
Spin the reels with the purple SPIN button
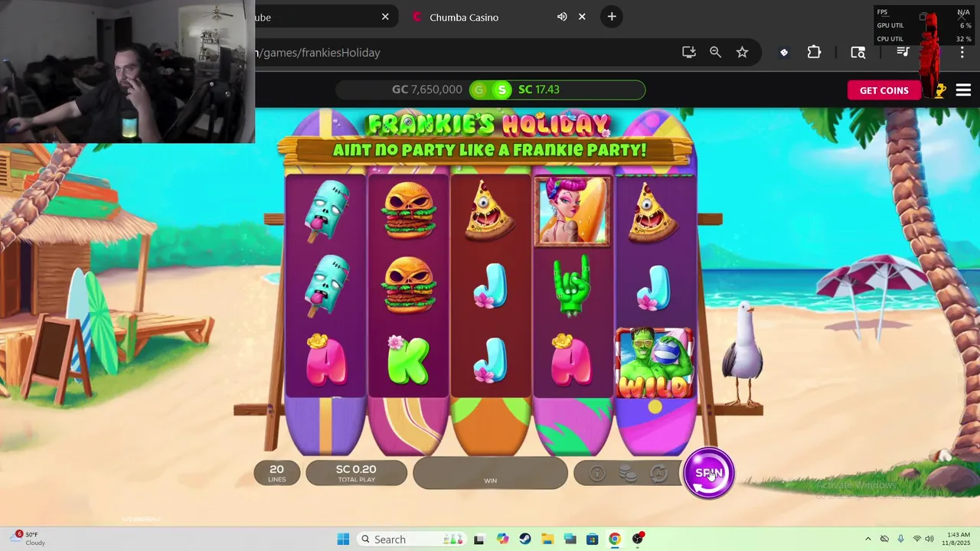click(x=708, y=473)
